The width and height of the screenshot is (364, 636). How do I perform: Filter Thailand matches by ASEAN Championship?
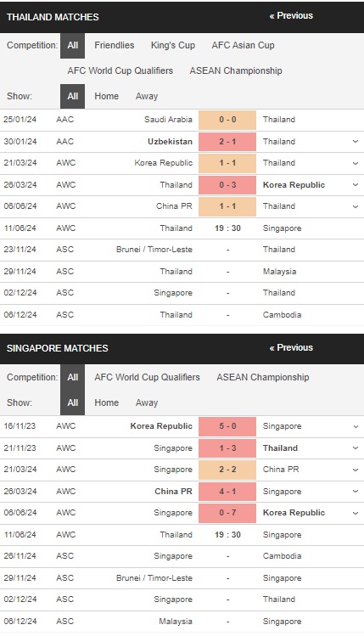point(236,70)
